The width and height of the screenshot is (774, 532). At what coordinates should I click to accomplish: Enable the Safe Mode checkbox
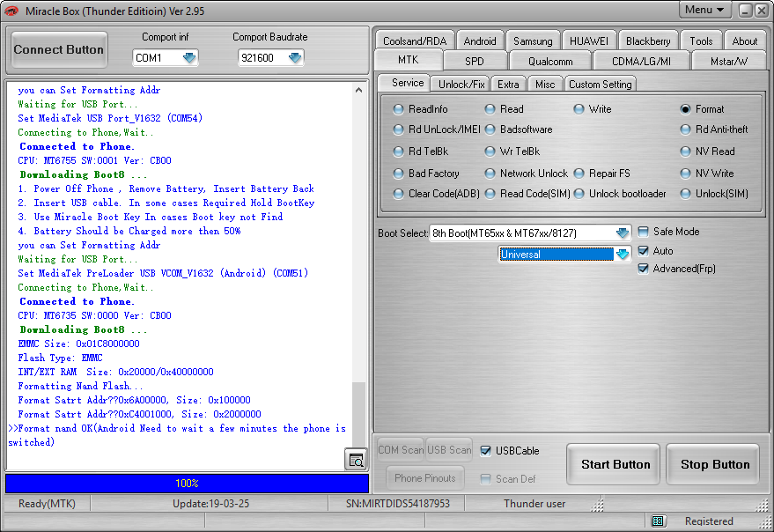point(643,232)
